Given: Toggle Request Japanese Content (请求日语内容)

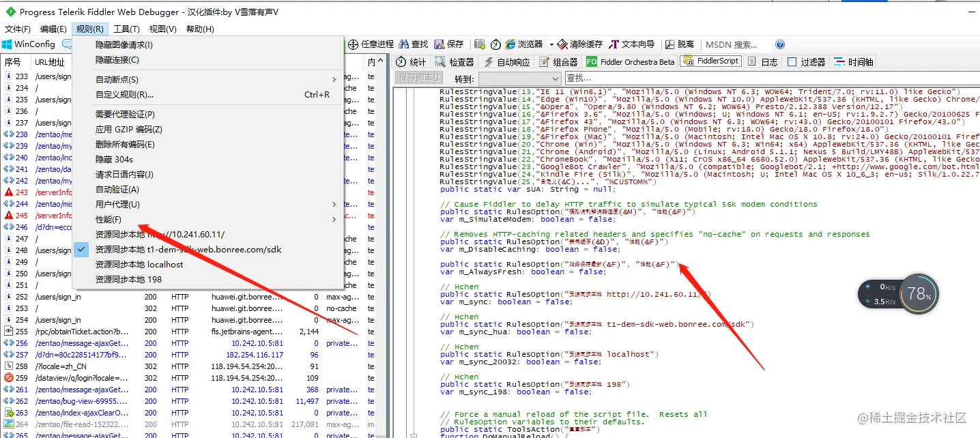Looking at the screenshot, I should 207,175.
